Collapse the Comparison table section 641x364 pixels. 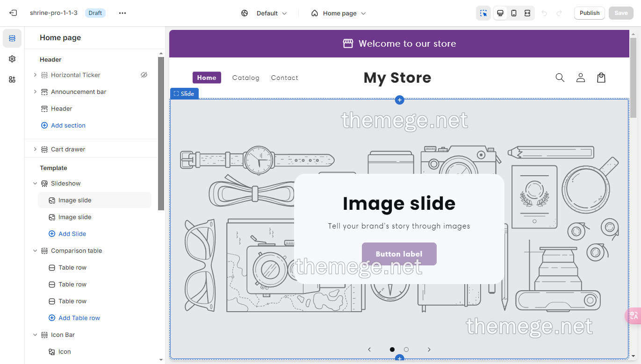click(35, 250)
